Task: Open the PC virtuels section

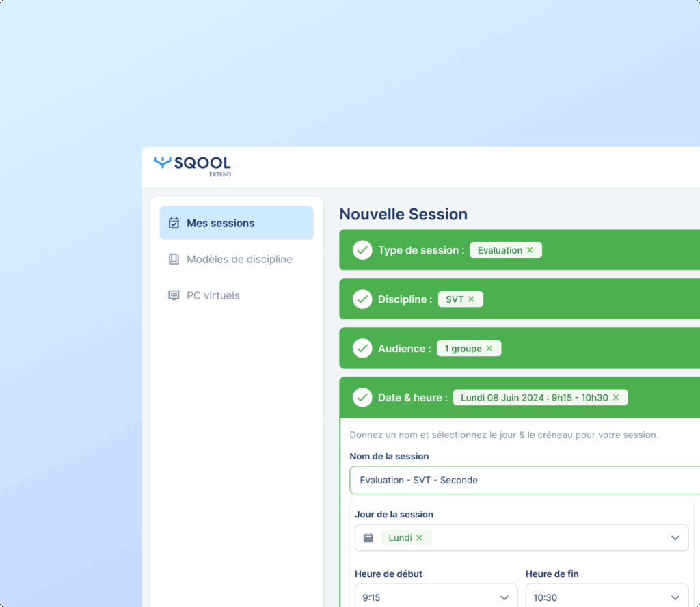Action: tap(213, 295)
